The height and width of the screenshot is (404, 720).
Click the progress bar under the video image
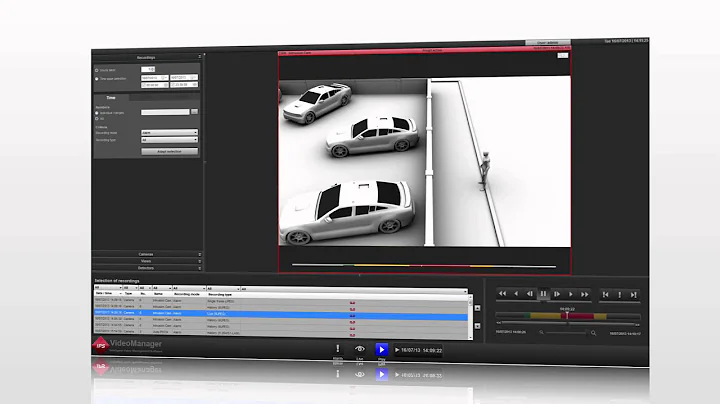pos(424,265)
